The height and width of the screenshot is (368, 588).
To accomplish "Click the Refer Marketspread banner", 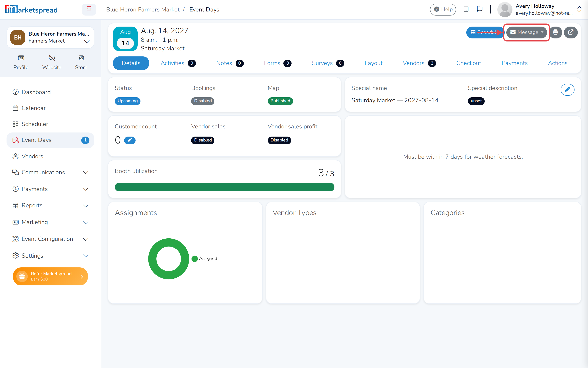I will tap(50, 276).
